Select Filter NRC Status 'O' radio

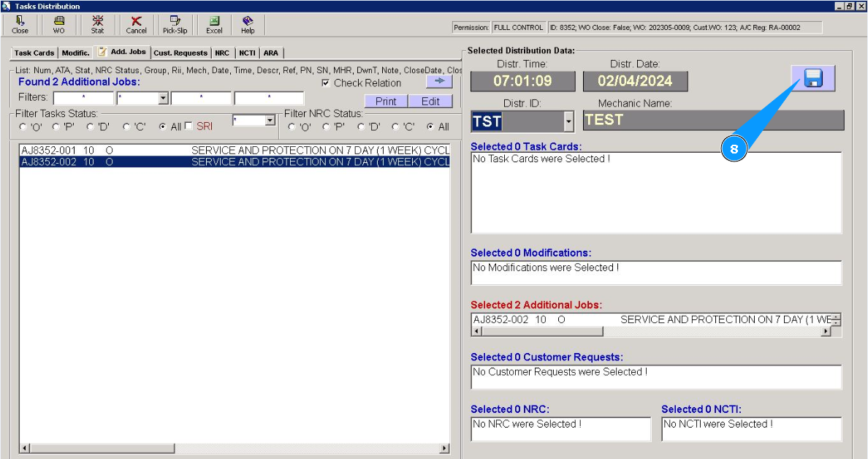click(x=292, y=126)
